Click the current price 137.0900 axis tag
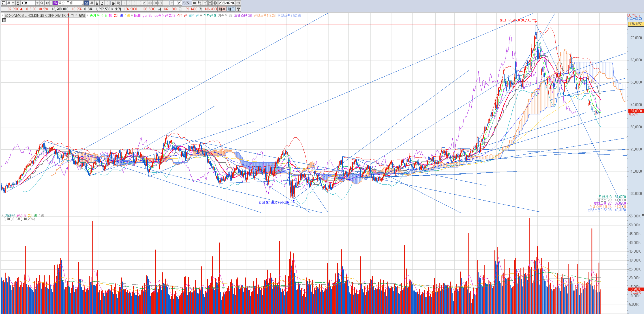The image size is (644, 314). click(635, 111)
